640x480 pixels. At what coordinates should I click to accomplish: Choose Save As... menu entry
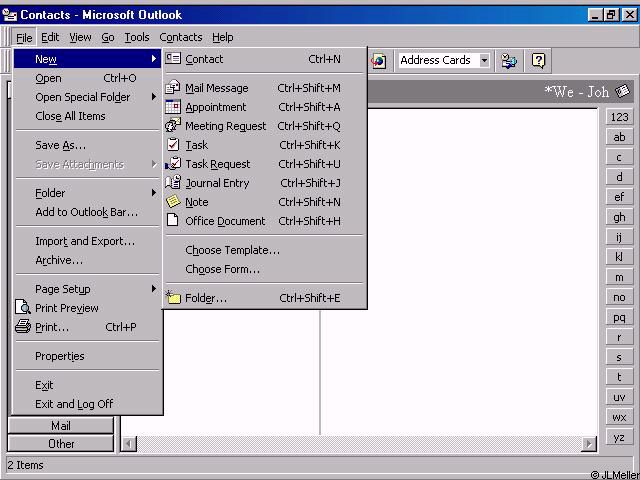point(87,145)
